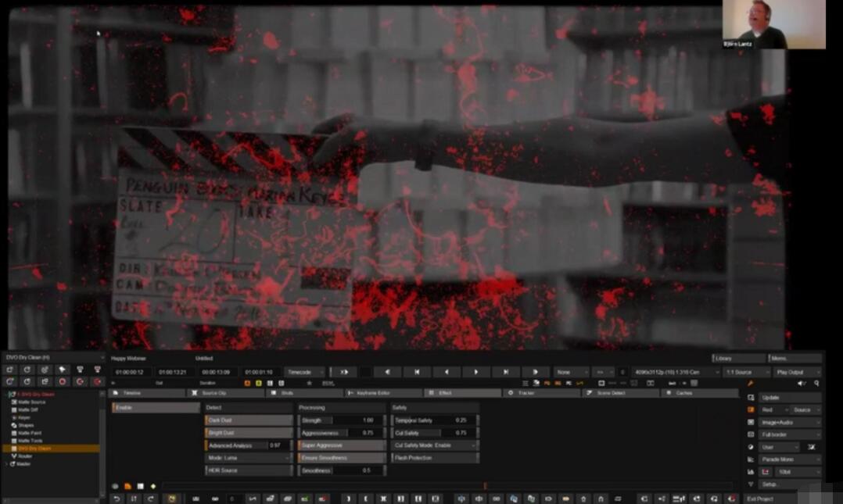
Task: Switch to the Caches tab
Action: [x=700, y=393]
